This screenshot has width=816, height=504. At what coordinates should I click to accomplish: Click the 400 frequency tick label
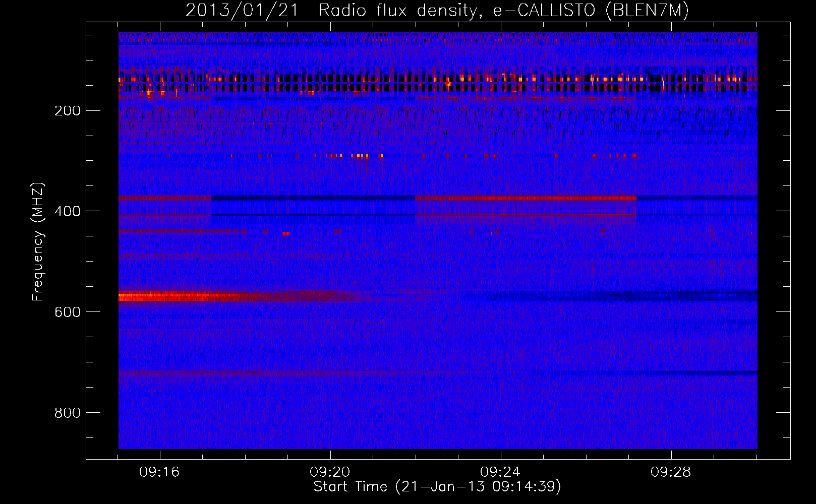point(68,212)
